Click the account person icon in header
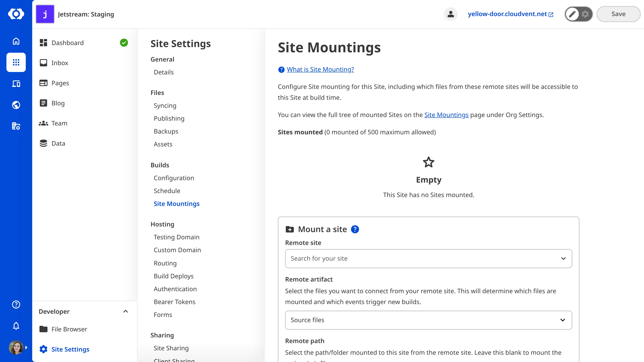 (451, 14)
